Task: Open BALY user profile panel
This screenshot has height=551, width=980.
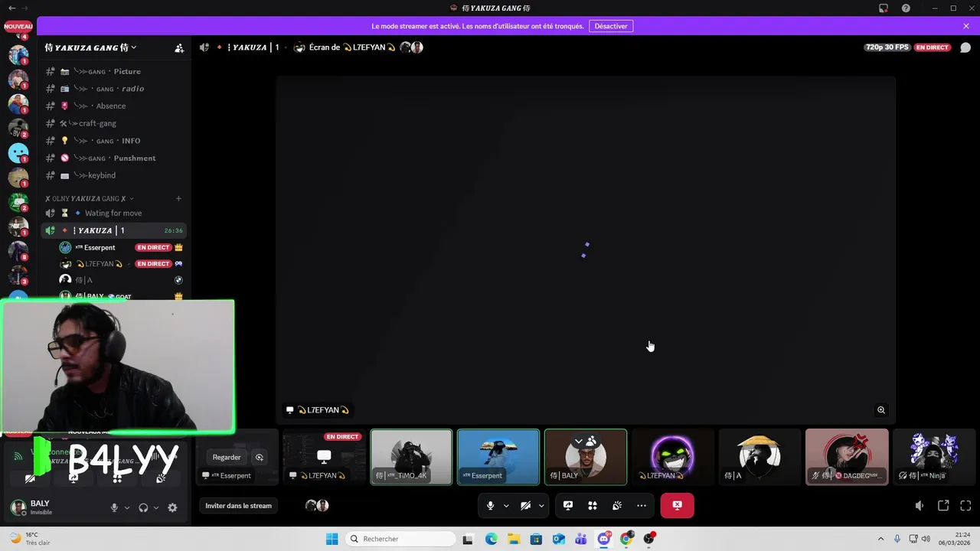Action: point(55,507)
